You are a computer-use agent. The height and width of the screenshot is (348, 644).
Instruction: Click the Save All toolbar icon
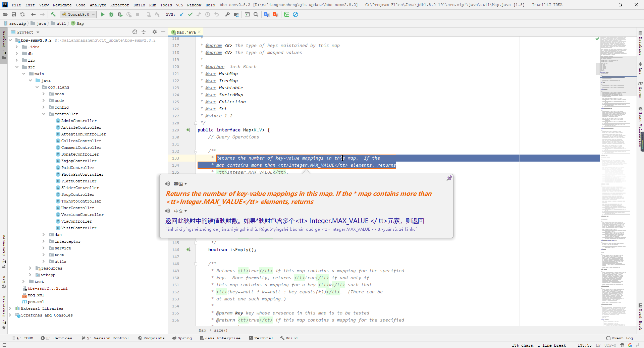(x=14, y=14)
